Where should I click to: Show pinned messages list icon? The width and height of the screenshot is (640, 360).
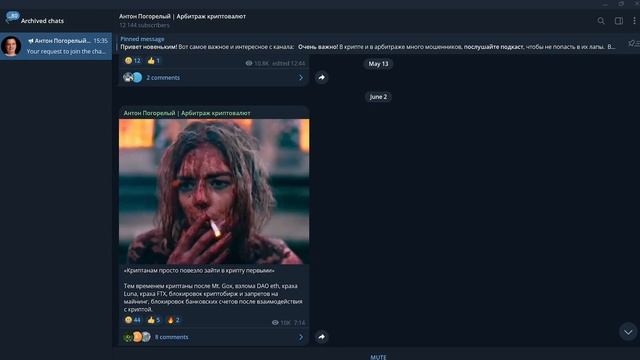click(634, 43)
